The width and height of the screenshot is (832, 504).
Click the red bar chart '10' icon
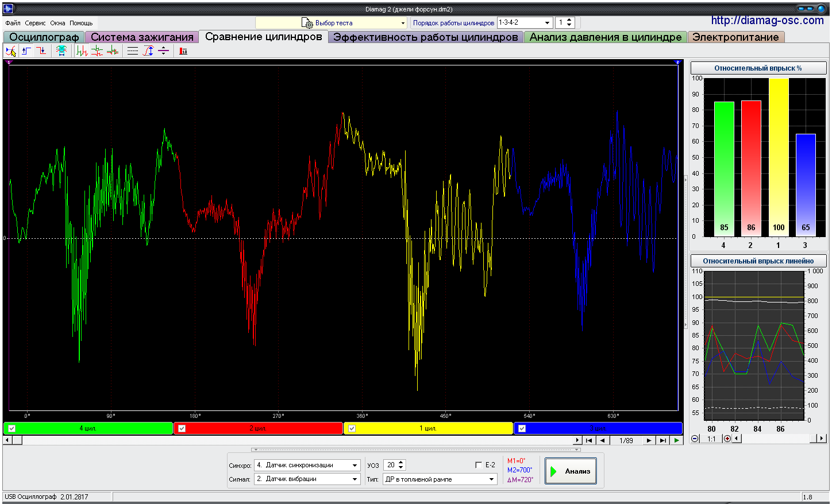pyautogui.click(x=183, y=51)
